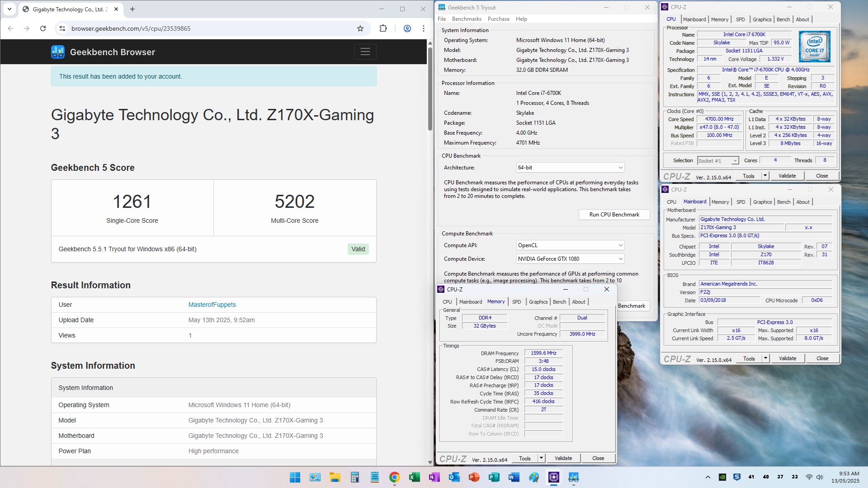Toggle the Geekbench Browser hamburger navigation menu
This screenshot has width=868, height=488.
[x=365, y=52]
